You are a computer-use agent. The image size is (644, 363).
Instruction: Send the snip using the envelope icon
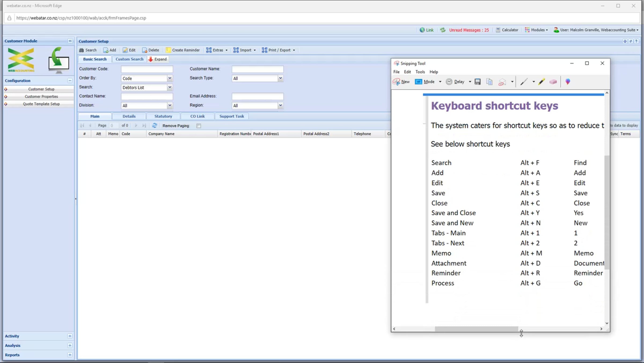[502, 82]
